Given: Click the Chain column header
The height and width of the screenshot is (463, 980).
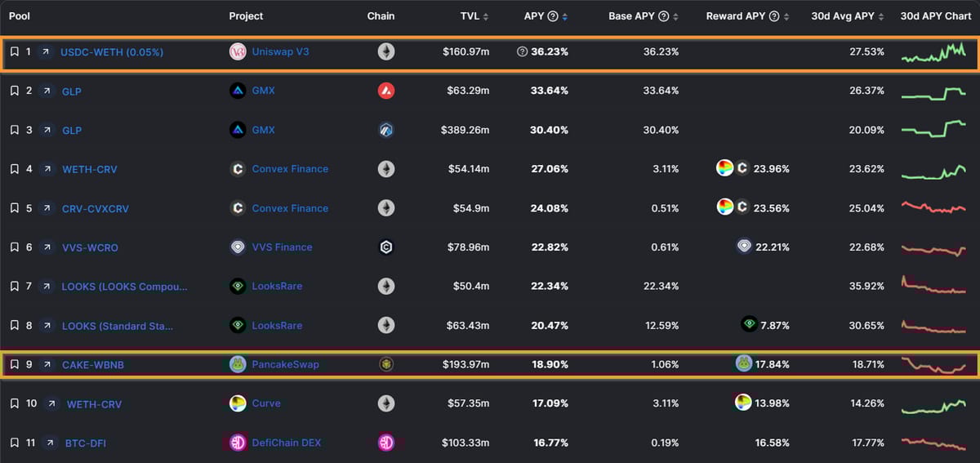Looking at the screenshot, I should (x=381, y=16).
